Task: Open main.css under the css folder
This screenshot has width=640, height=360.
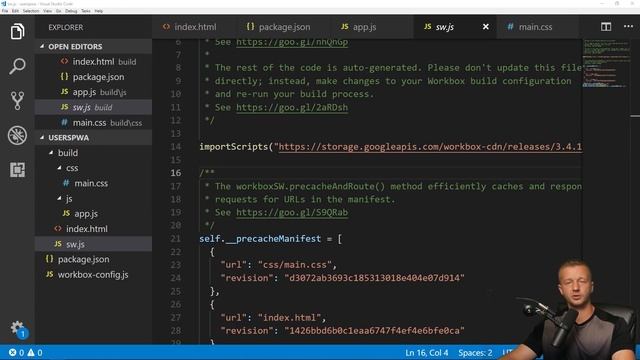Action: pos(93,183)
